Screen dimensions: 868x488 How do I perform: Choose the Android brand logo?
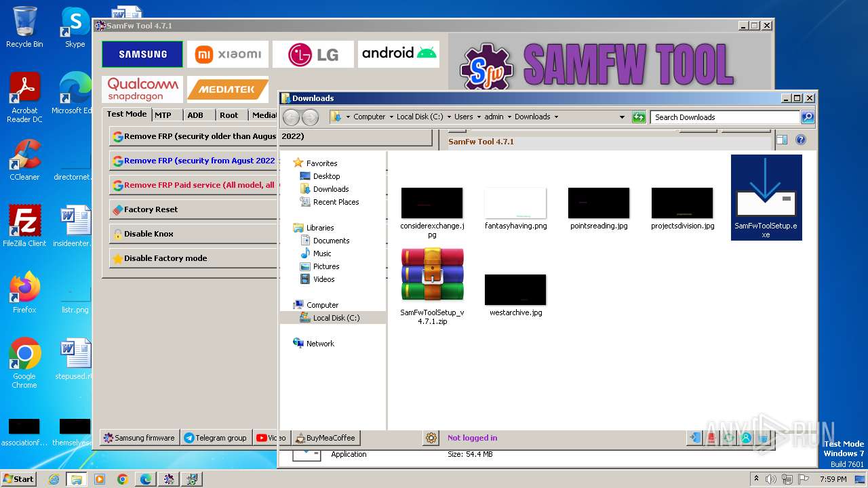click(399, 54)
